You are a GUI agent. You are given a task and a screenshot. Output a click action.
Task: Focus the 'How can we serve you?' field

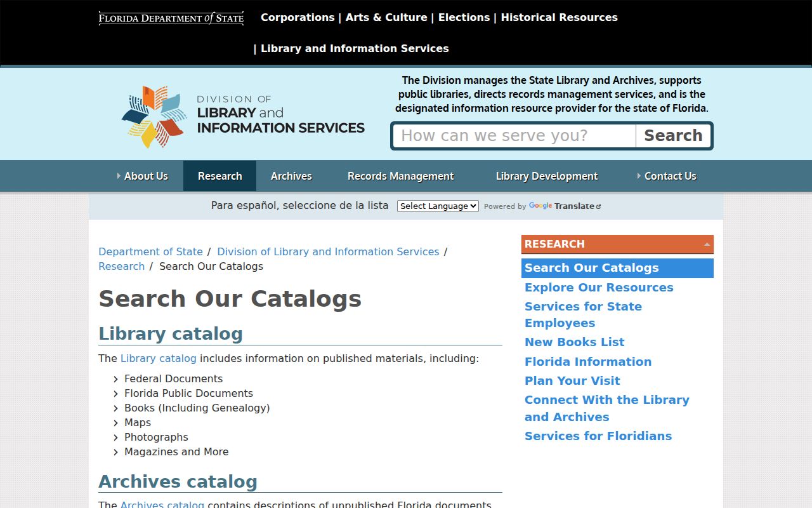click(x=514, y=136)
